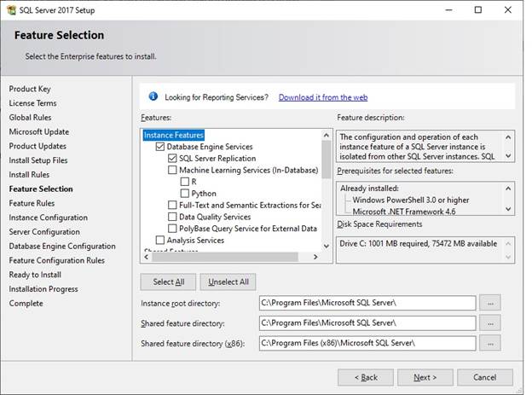The width and height of the screenshot is (532, 395).
Task: Tick the Data Quality Services checkbox
Action: [173, 217]
